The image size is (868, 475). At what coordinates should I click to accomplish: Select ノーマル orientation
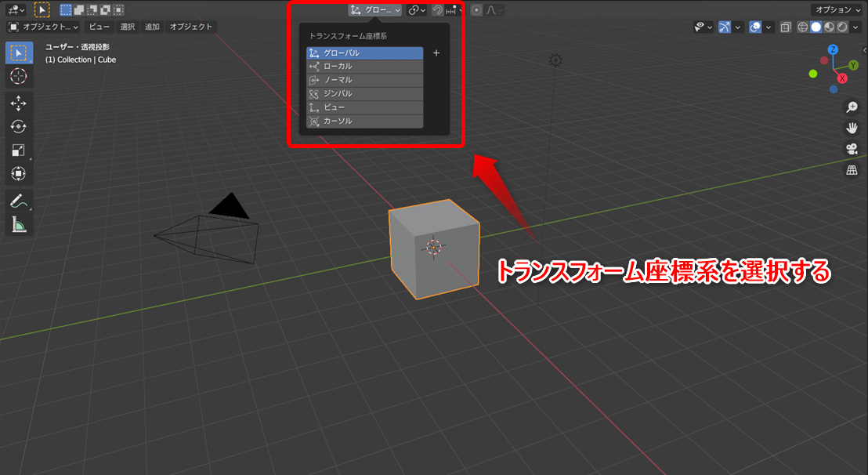click(x=365, y=80)
